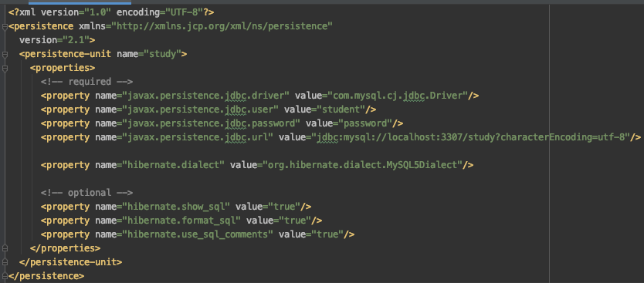
Task: Click the name "javax.persistence.jdbc.user"
Action: coord(201,109)
